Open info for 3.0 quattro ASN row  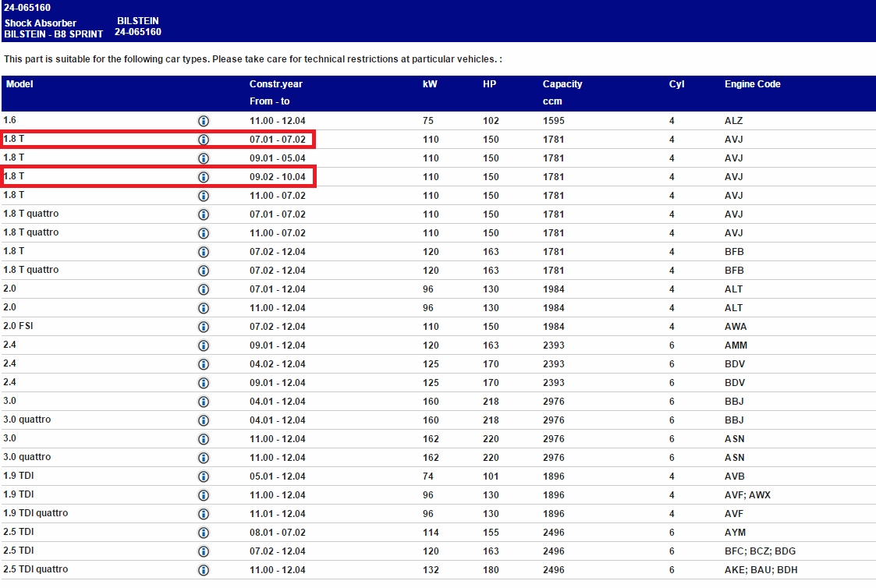pyautogui.click(x=204, y=457)
